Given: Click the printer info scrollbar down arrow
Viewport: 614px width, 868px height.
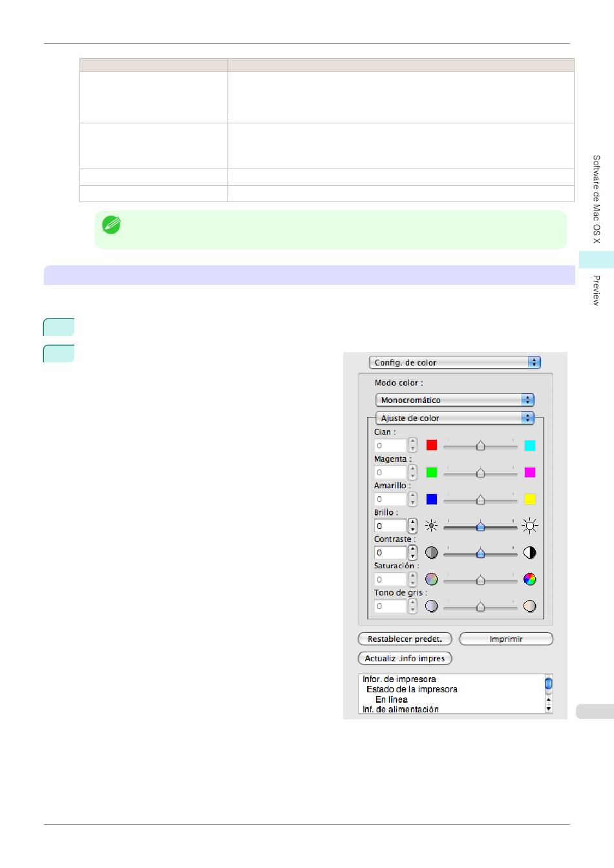Looking at the screenshot, I should click(549, 708).
